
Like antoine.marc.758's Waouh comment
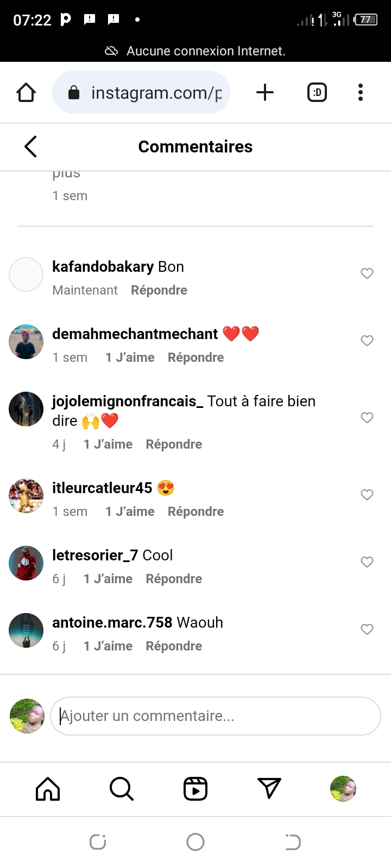(x=367, y=629)
